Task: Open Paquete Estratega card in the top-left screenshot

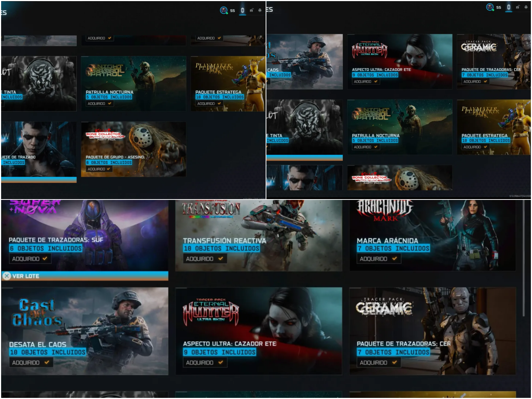Action: (228, 83)
